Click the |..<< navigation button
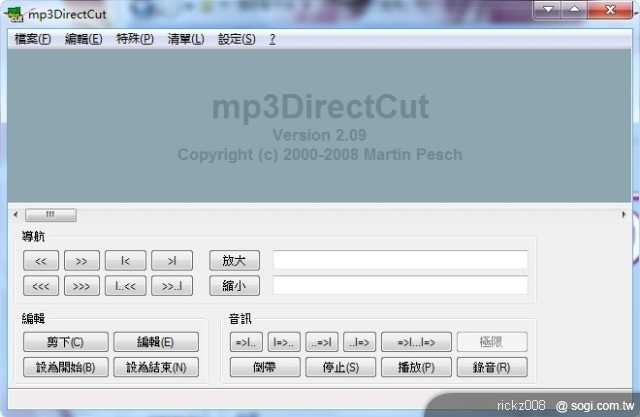640x417 pixels. click(125, 286)
